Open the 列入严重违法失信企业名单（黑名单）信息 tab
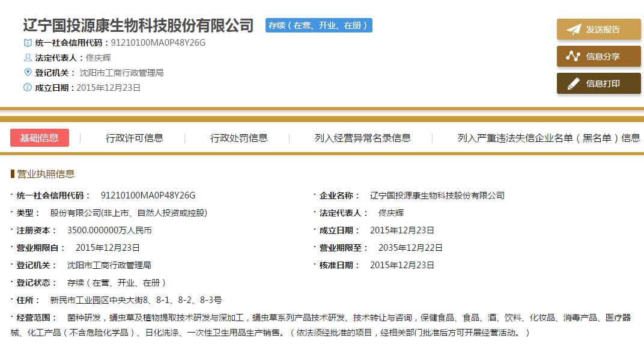644x350 pixels. click(x=548, y=138)
